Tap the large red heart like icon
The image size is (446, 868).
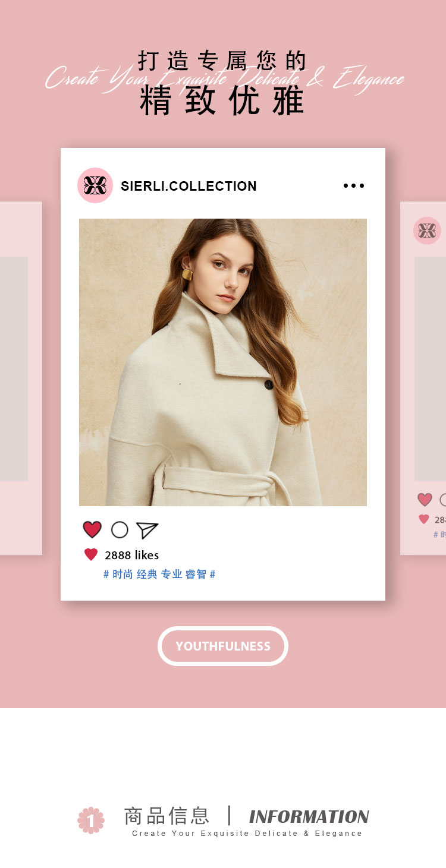(x=92, y=529)
